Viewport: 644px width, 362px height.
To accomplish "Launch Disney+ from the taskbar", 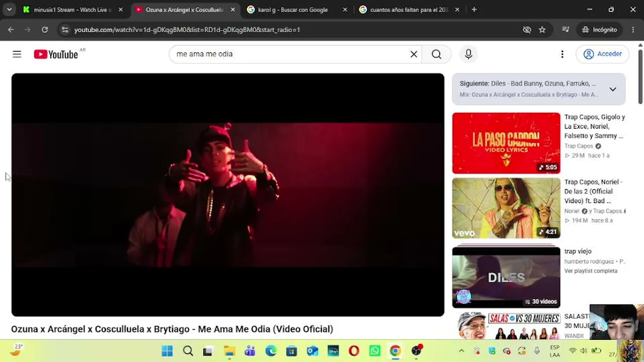I will click(333, 351).
